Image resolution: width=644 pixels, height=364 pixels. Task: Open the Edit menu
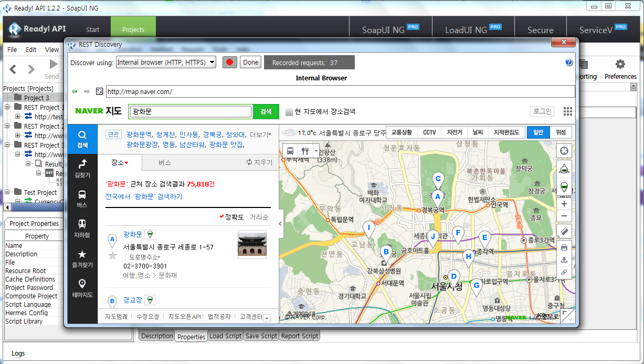pos(31,50)
